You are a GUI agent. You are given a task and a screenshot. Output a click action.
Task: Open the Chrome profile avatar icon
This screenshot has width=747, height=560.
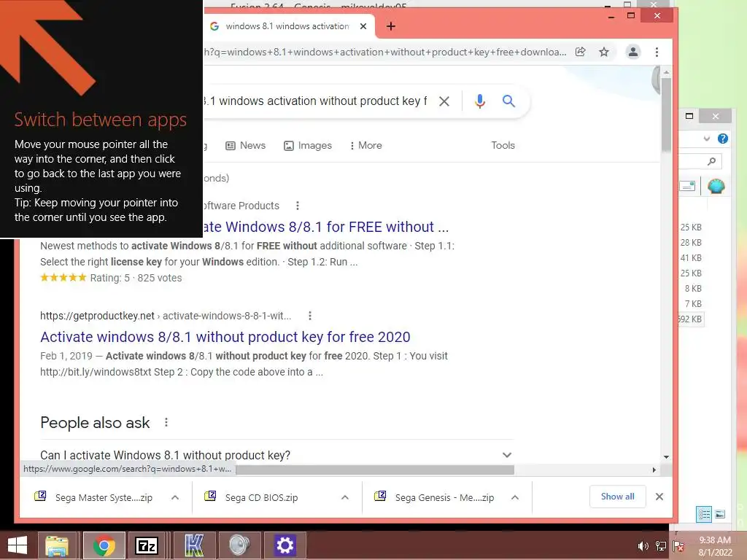(633, 52)
